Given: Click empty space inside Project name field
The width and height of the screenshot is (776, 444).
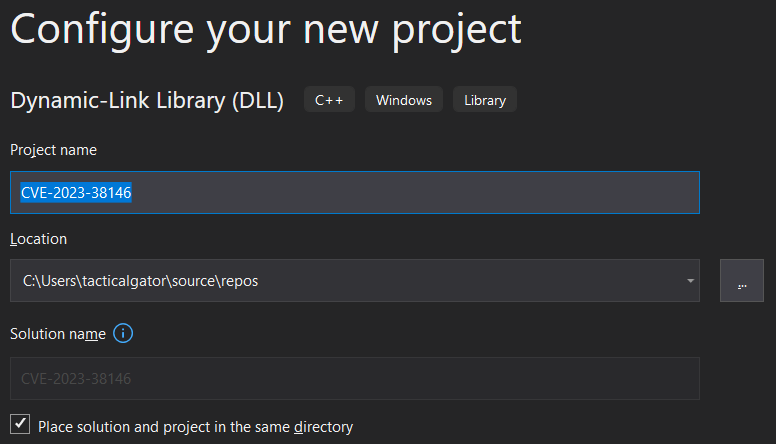Looking at the screenshot, I should [416, 193].
